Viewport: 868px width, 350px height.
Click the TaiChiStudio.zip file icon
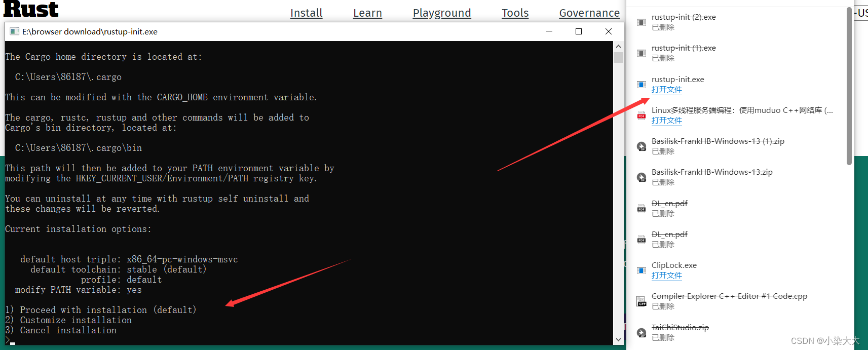point(641,333)
